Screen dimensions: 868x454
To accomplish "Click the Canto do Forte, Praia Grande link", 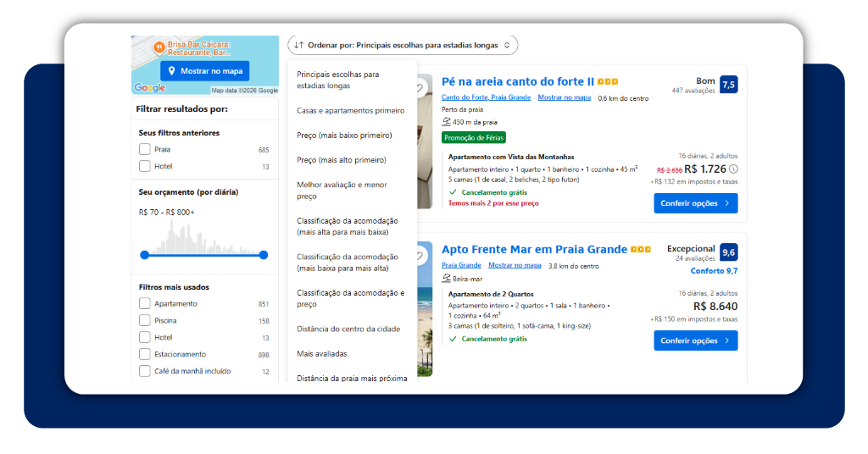I will tap(486, 97).
